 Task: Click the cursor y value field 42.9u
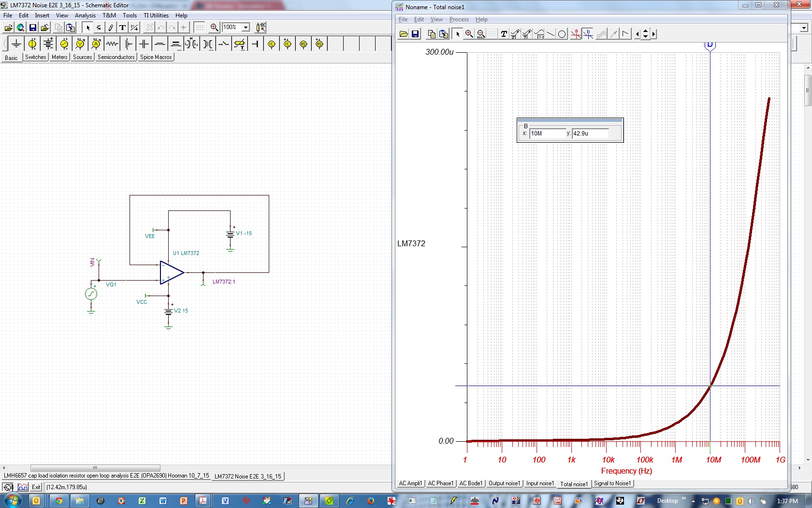pos(590,134)
